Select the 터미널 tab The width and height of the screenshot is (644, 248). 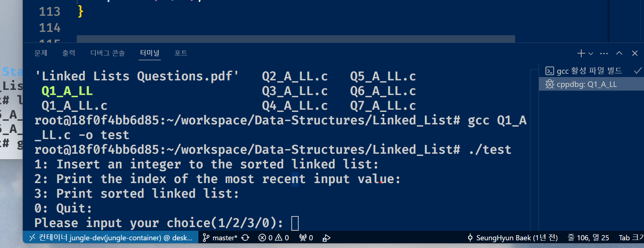[x=150, y=53]
